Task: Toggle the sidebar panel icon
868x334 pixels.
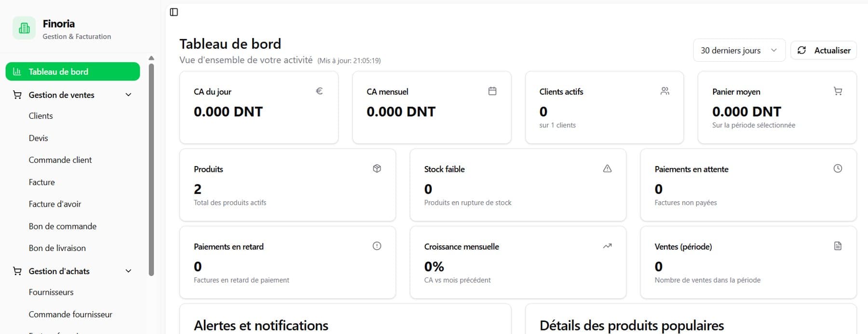Action: [174, 12]
